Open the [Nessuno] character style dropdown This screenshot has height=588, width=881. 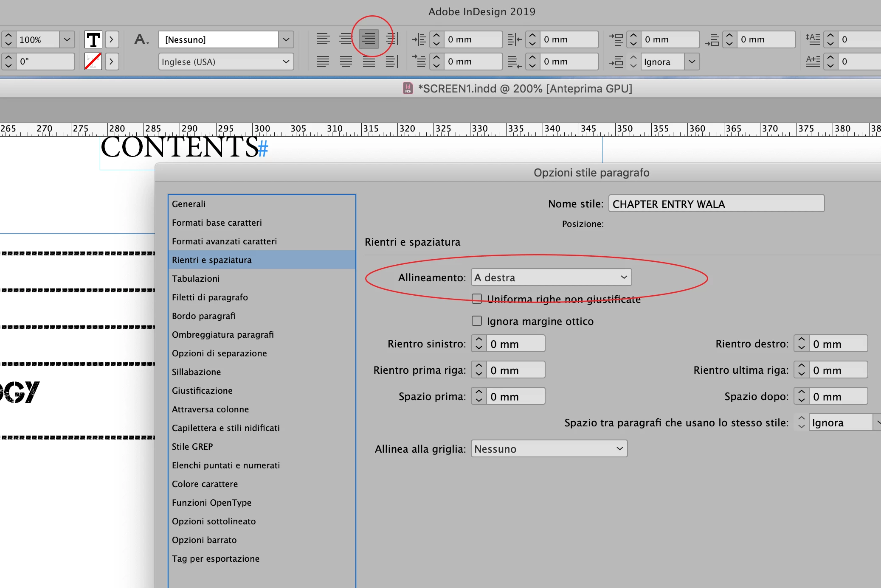(286, 39)
